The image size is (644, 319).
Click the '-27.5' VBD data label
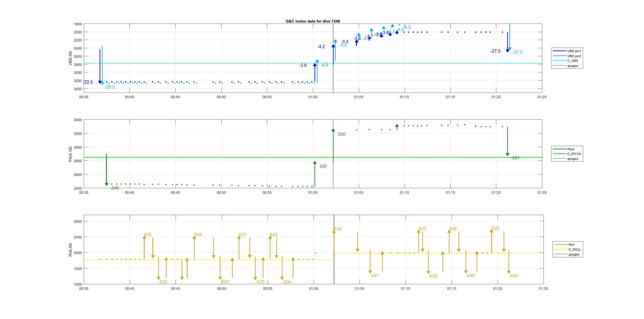pyautogui.click(x=495, y=51)
